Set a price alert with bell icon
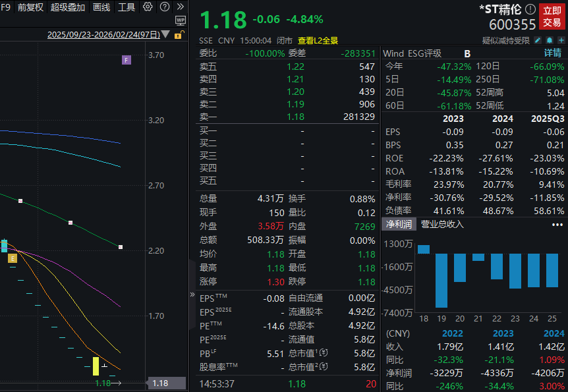 pos(550,40)
